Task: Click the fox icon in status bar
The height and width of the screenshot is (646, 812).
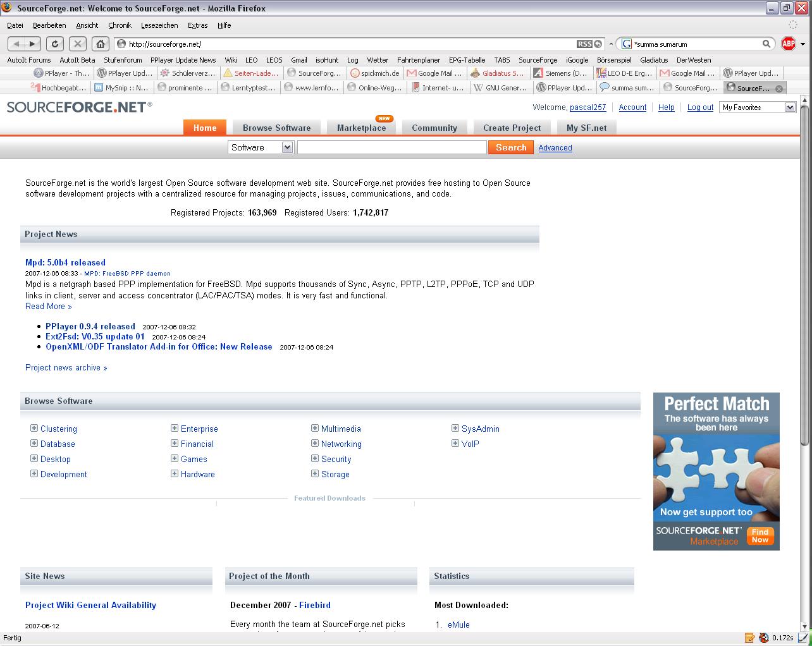Action: (764, 638)
